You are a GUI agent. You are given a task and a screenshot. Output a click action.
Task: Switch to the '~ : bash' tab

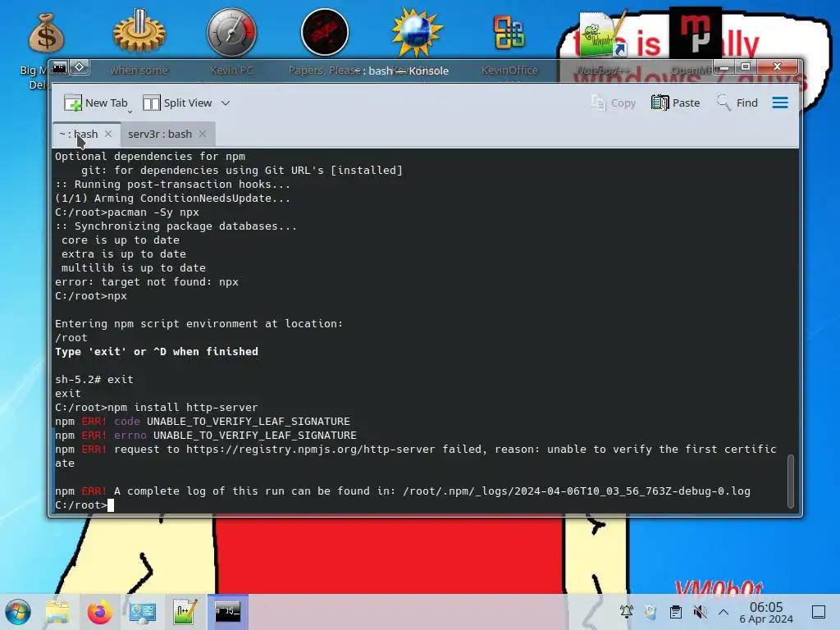79,134
